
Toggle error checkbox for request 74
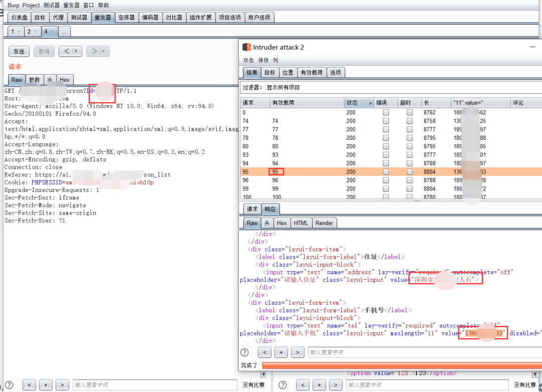click(x=386, y=121)
